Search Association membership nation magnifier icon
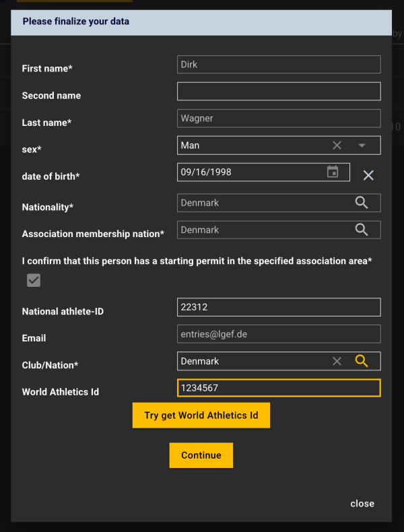The image size is (404, 532). (362, 230)
